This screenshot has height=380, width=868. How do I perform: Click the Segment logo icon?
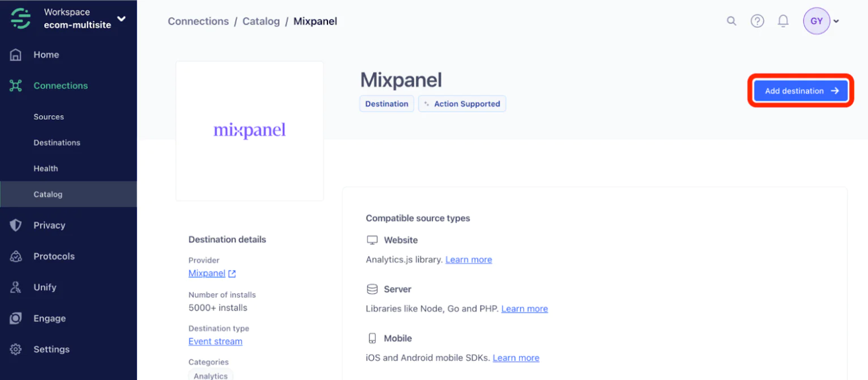tap(21, 18)
